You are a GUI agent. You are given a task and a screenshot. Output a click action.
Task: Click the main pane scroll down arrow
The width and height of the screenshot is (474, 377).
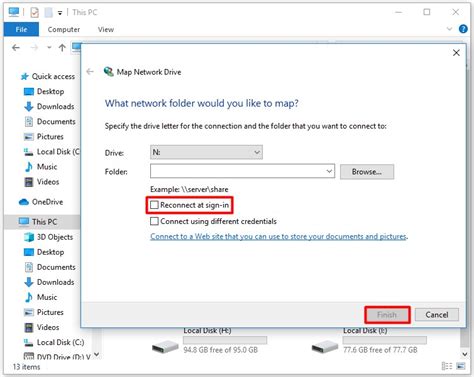(x=464, y=354)
